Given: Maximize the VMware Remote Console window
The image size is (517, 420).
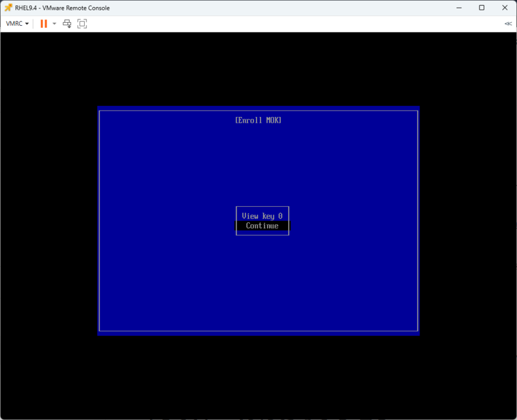Looking at the screenshot, I should 481,8.
